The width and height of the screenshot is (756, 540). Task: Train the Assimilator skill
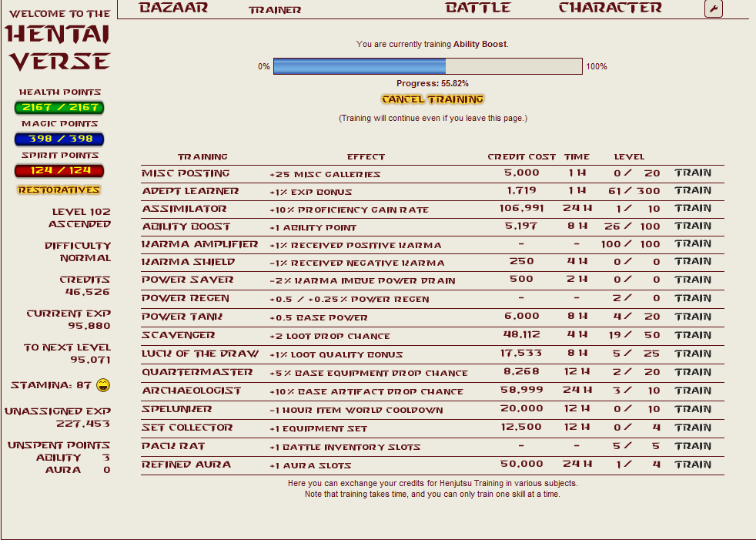pyautogui.click(x=693, y=209)
